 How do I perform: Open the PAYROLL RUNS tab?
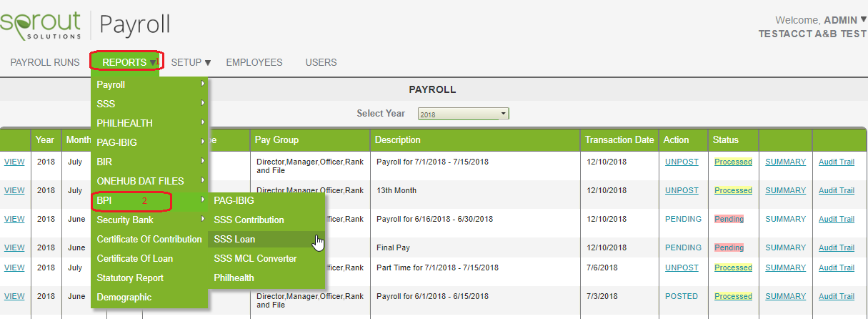pyautogui.click(x=45, y=62)
